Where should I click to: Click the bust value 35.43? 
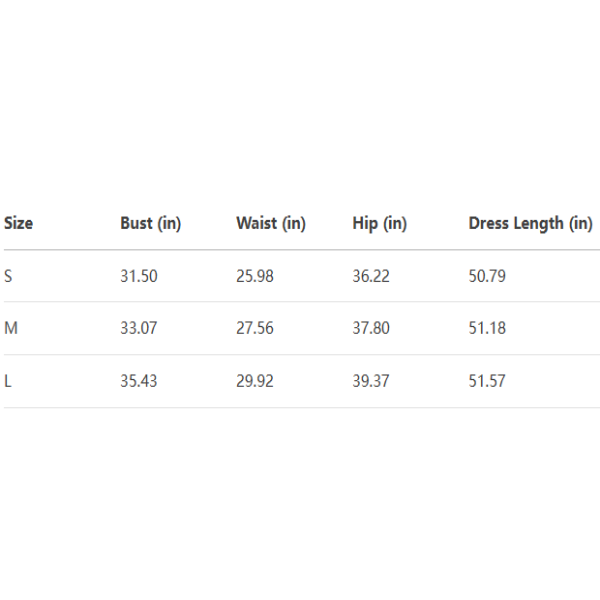(139, 381)
